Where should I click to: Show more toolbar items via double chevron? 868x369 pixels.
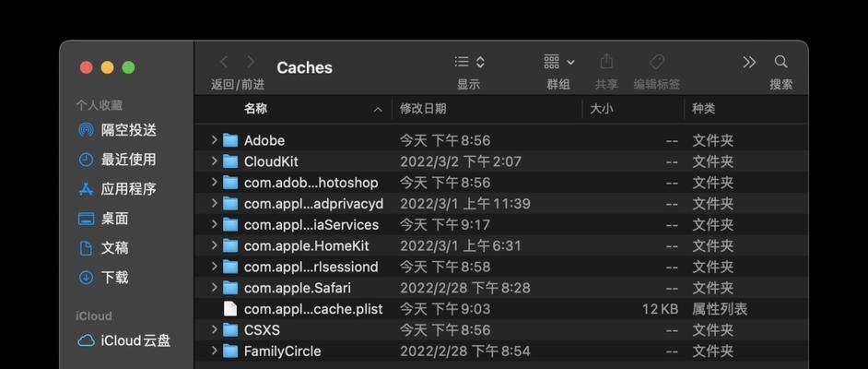click(749, 62)
